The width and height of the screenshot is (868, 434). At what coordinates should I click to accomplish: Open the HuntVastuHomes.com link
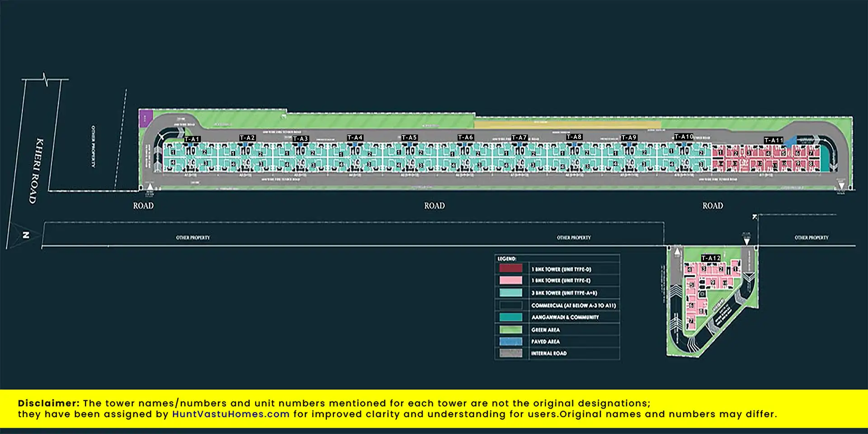click(231, 414)
